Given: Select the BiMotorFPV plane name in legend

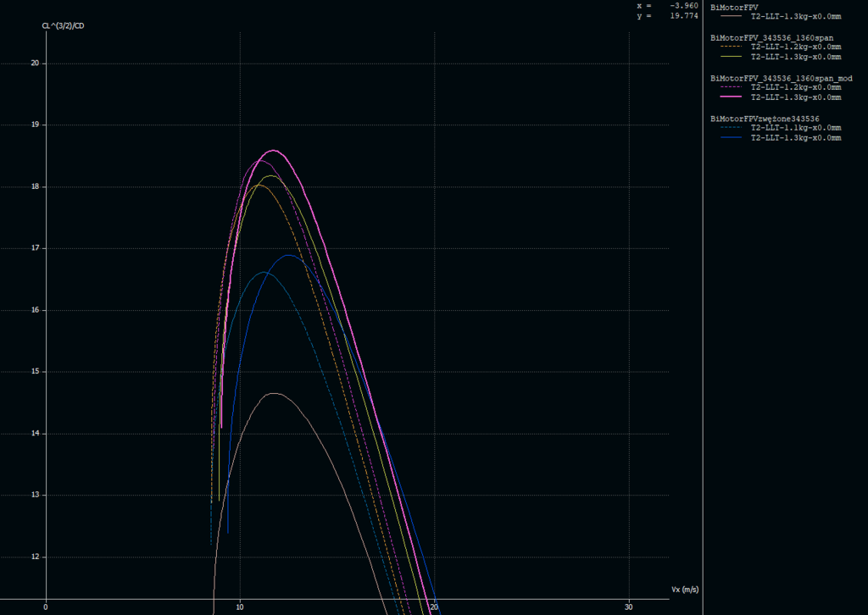Looking at the screenshot, I should [734, 7].
